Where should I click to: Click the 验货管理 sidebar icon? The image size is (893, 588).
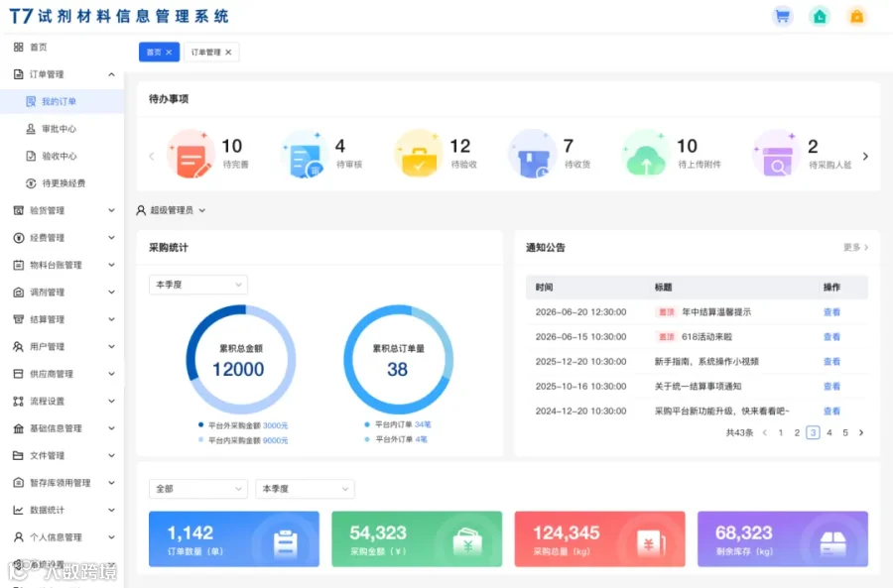[x=18, y=210]
